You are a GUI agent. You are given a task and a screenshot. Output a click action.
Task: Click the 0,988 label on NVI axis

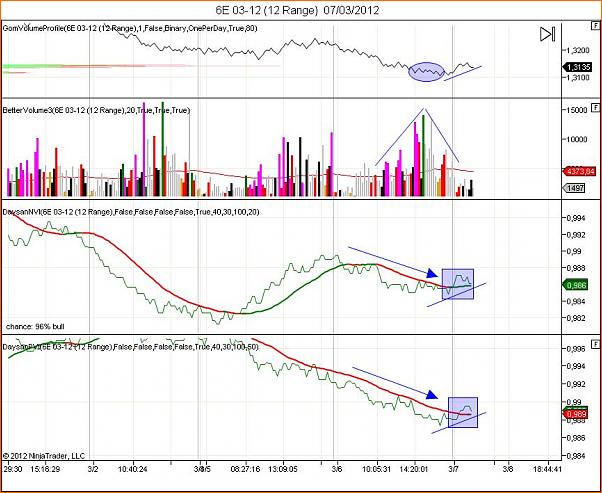576,268
